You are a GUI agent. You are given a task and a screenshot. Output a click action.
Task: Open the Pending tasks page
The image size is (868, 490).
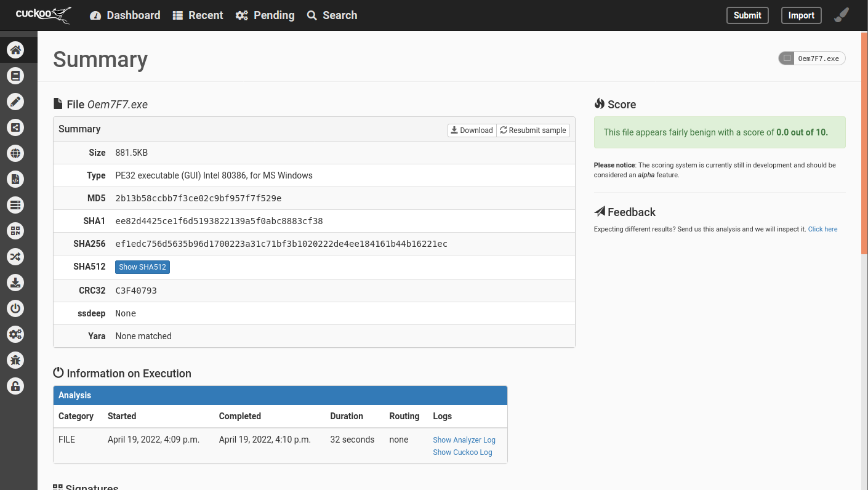click(x=265, y=15)
